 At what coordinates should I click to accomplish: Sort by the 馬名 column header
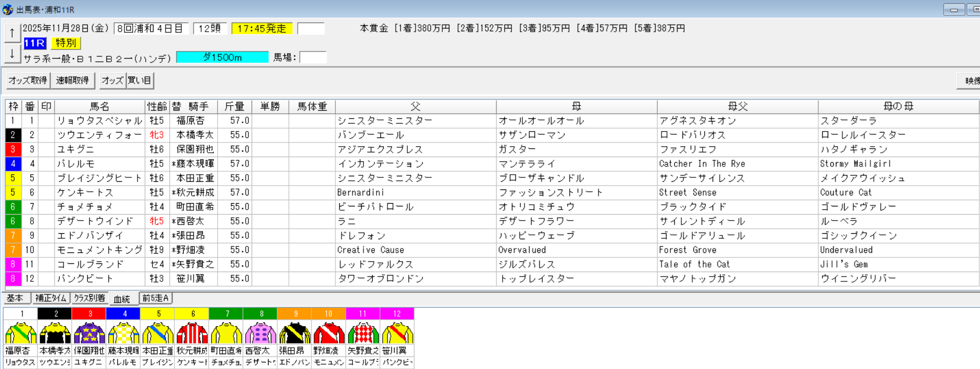[x=100, y=107]
